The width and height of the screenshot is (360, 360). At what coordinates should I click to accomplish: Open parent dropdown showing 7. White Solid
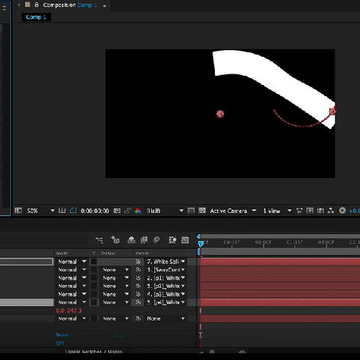(x=166, y=262)
